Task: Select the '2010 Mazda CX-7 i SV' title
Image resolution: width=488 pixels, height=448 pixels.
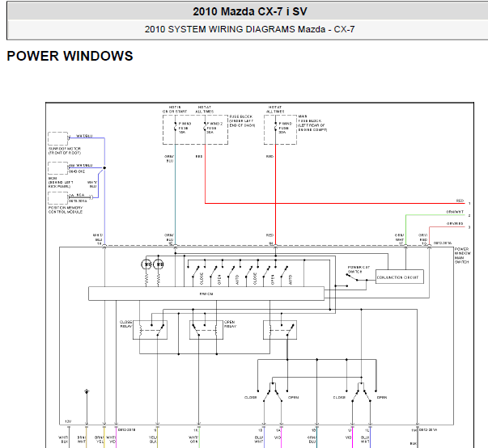Action: pyautogui.click(x=249, y=11)
